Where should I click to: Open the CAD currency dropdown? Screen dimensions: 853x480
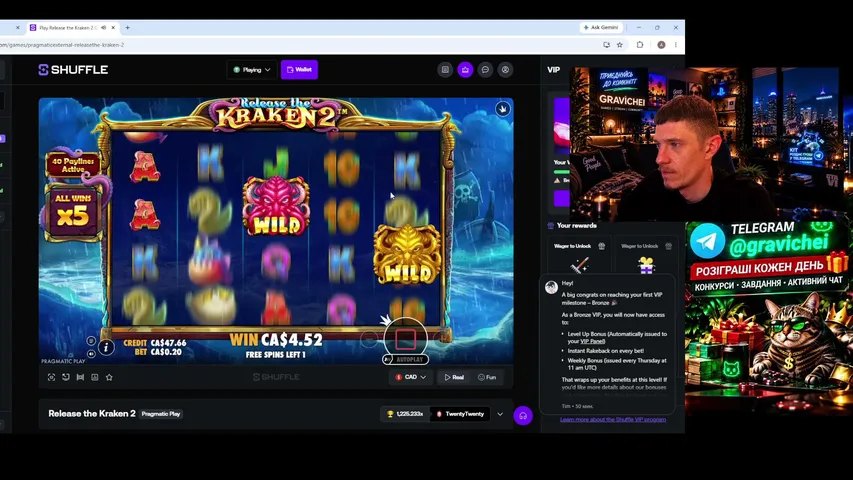click(411, 377)
